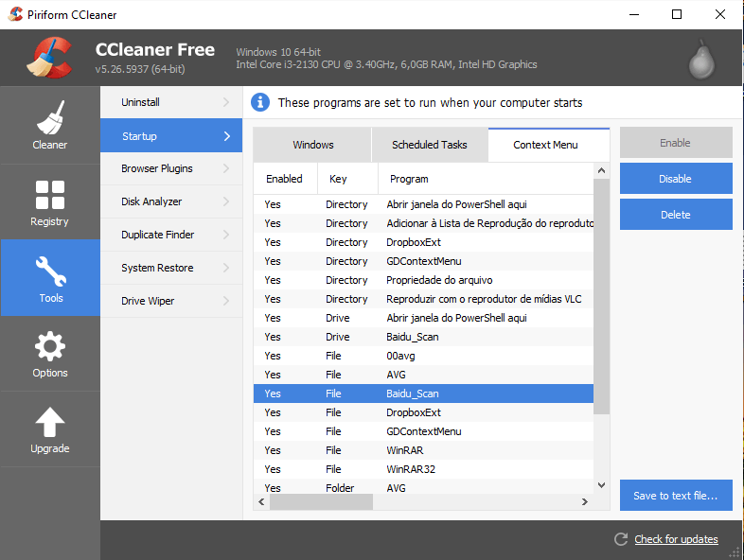Click the Piriform CCleaner title bar icon
This screenshot has height=560, width=744.
point(16,15)
